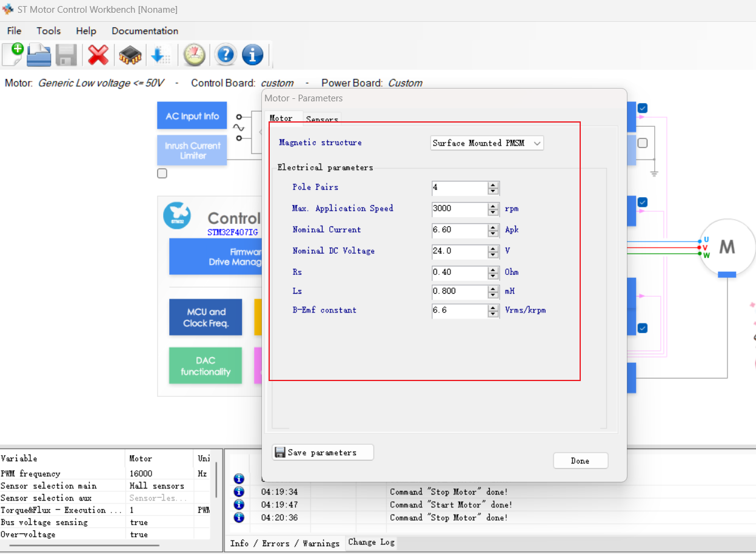Click the 'Hall sensors' value cell
756x554 pixels.
(160, 485)
